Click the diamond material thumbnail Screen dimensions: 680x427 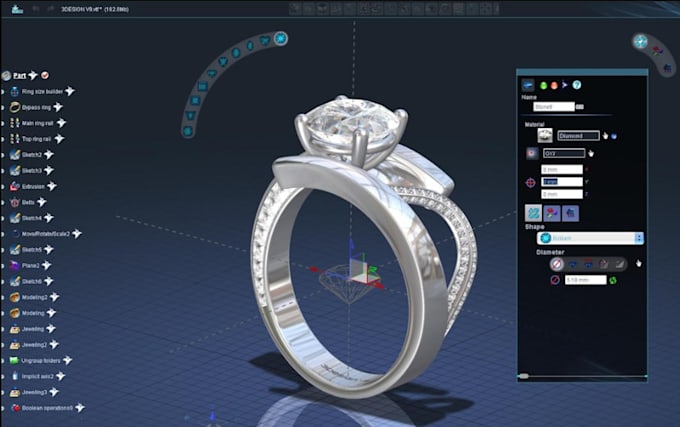click(545, 135)
